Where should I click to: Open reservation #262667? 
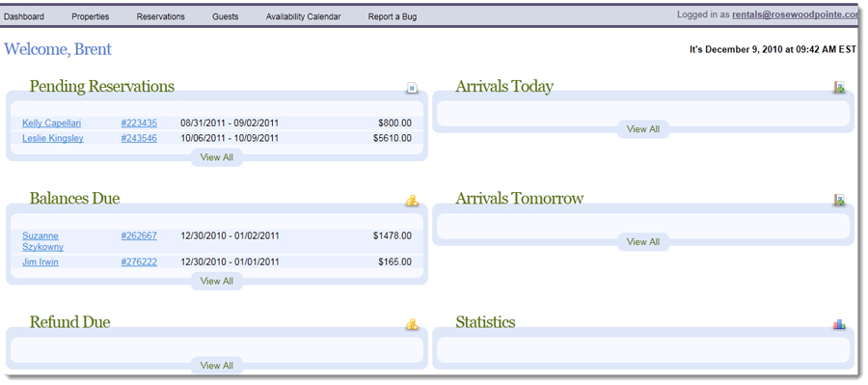139,236
